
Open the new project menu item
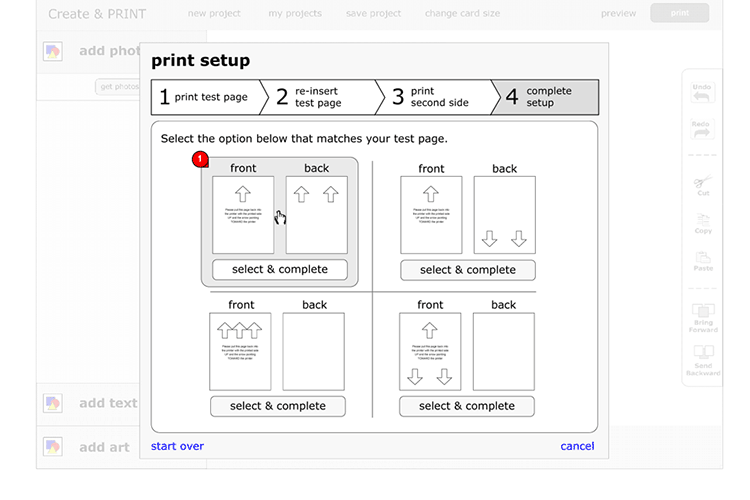214,13
